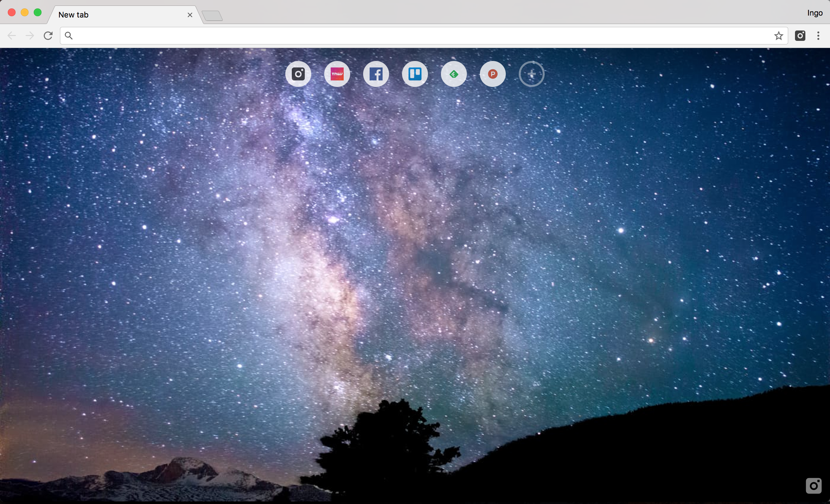The image size is (830, 504).
Task: Reload the current page
Action: pyautogui.click(x=48, y=35)
